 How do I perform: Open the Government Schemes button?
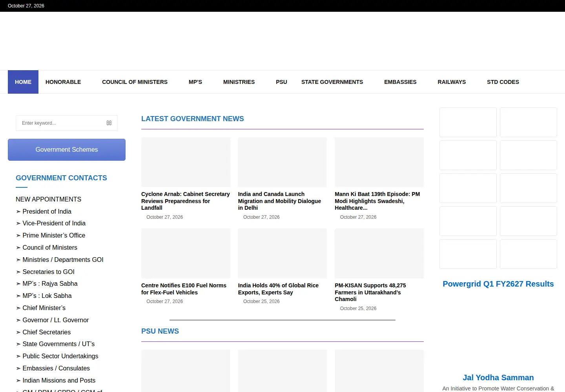pyautogui.click(x=67, y=150)
